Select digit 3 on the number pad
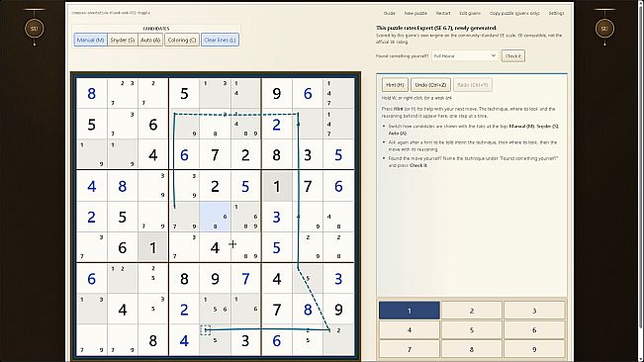Image resolution: width=644 pixels, height=362 pixels. pos(534,311)
